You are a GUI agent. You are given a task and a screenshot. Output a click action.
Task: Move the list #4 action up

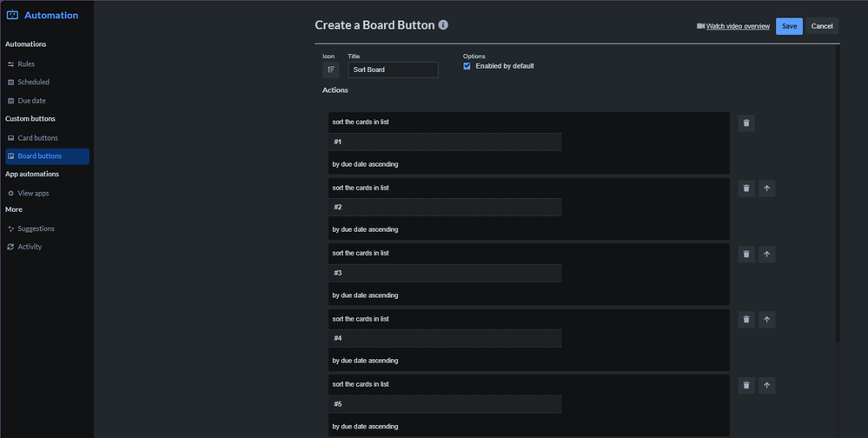(766, 320)
